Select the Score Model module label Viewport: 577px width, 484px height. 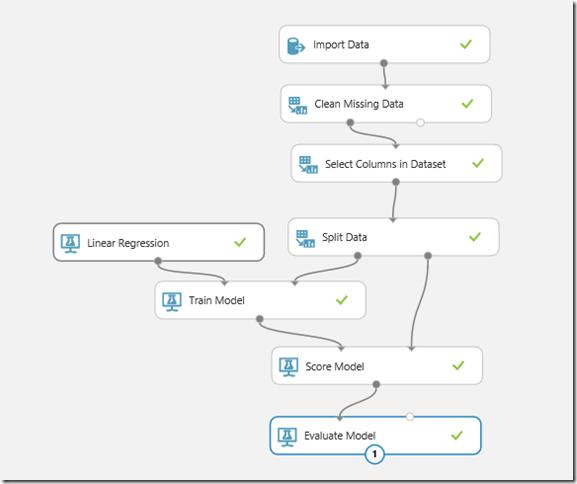pos(335,367)
